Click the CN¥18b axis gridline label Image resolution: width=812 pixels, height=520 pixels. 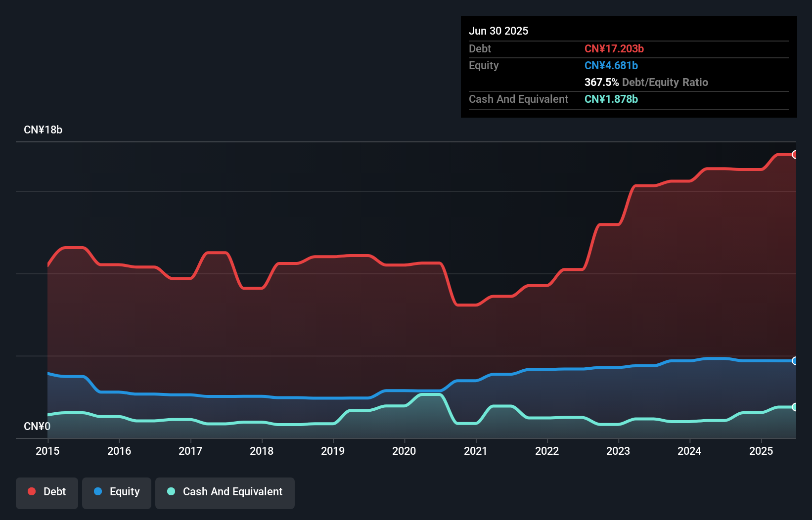point(44,130)
